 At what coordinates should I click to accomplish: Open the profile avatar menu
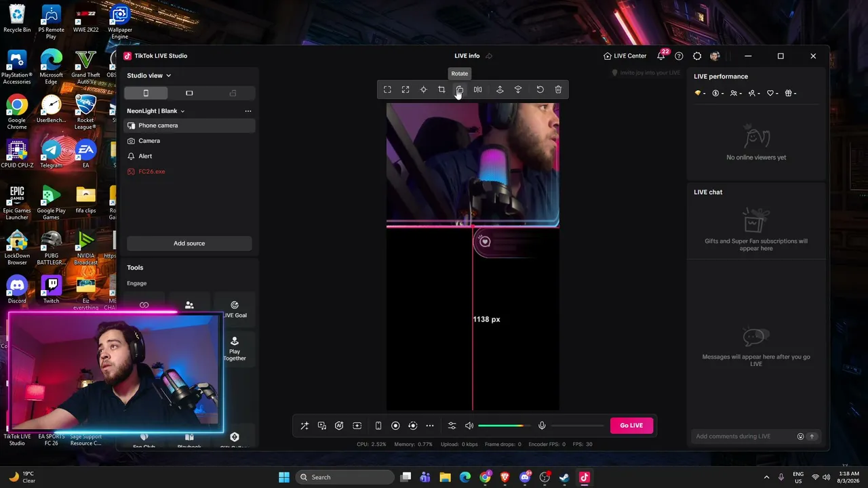715,56
